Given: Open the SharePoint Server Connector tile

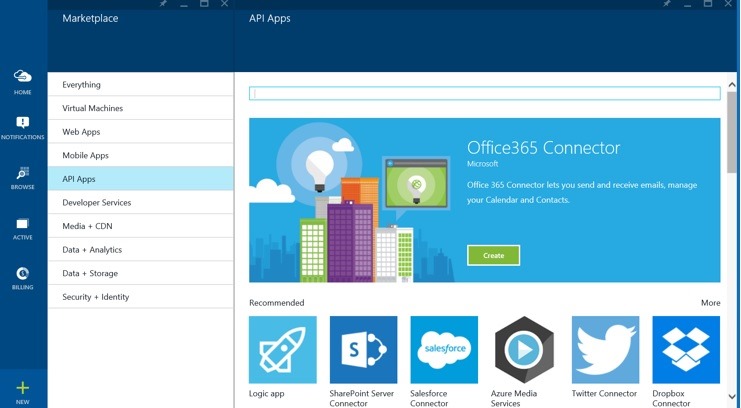Looking at the screenshot, I should (363, 350).
